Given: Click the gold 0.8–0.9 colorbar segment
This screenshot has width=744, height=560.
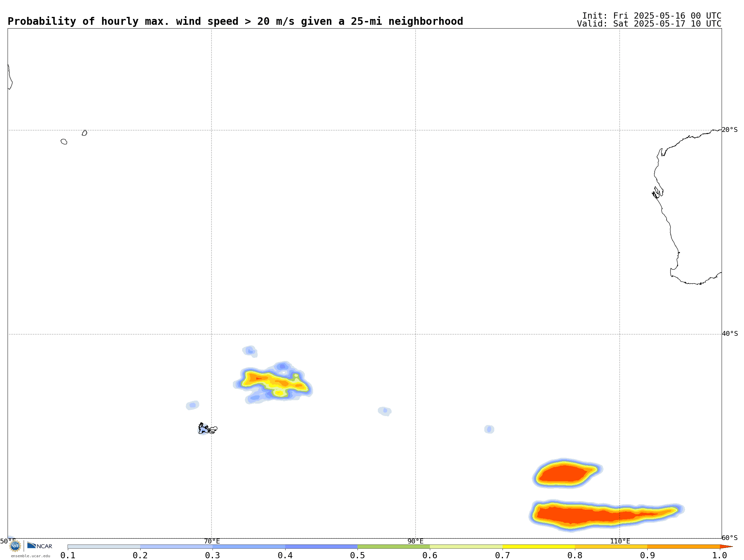Looking at the screenshot, I should pos(611,547).
